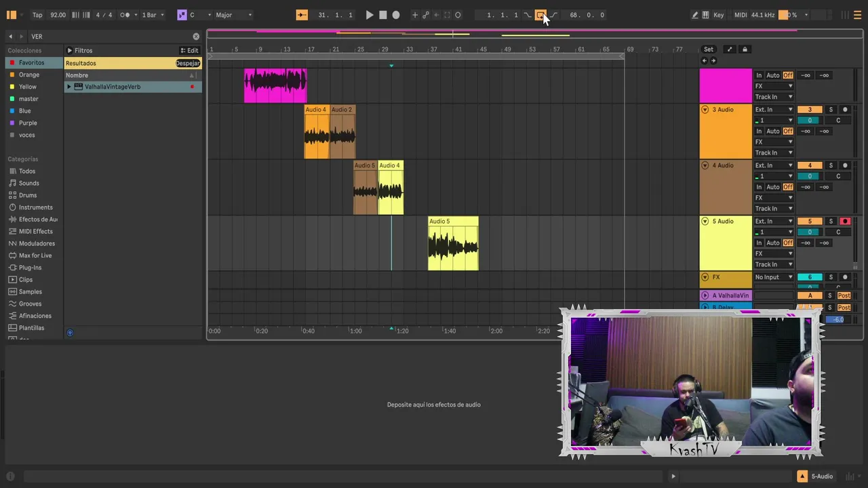Toggle Post button on A ValhallaVin return

point(844,296)
